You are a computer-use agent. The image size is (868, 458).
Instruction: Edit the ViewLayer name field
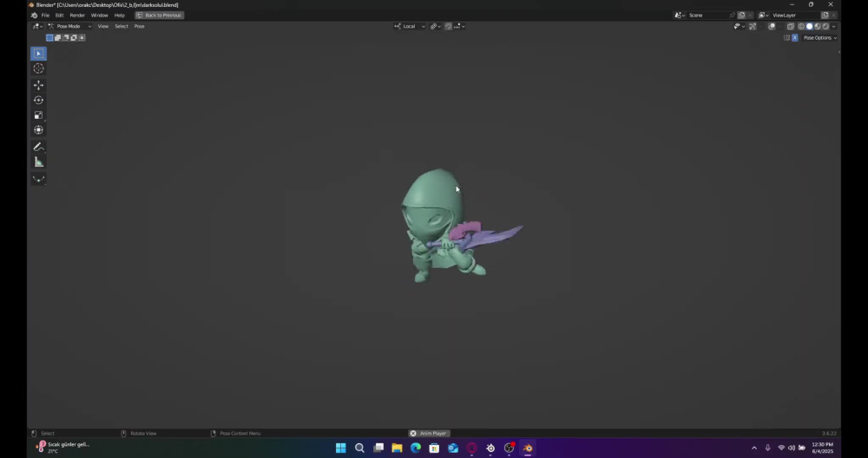tap(795, 16)
